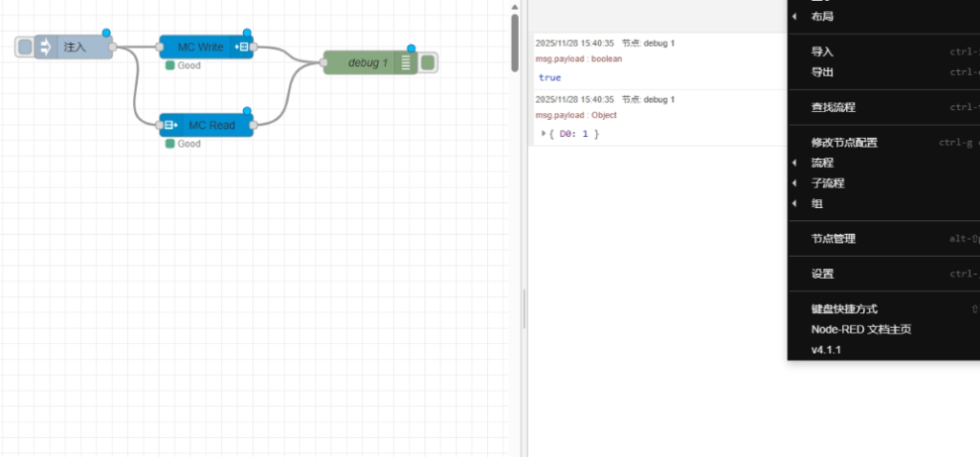
Task: Click the inject node trigger button
Action: point(25,47)
